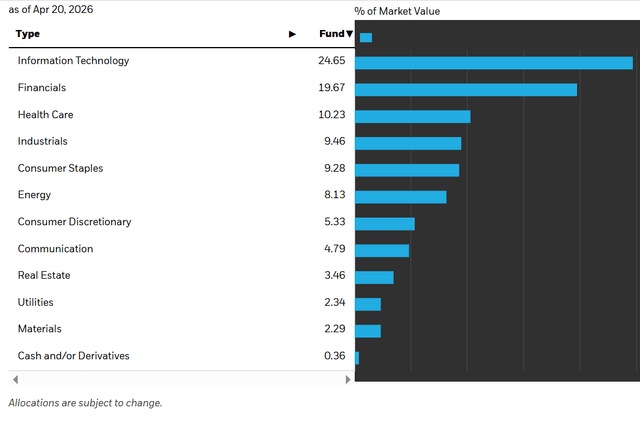Screen dimensions: 640x434
Task: Select the Consumer Discretionary row label
Action: (74, 222)
